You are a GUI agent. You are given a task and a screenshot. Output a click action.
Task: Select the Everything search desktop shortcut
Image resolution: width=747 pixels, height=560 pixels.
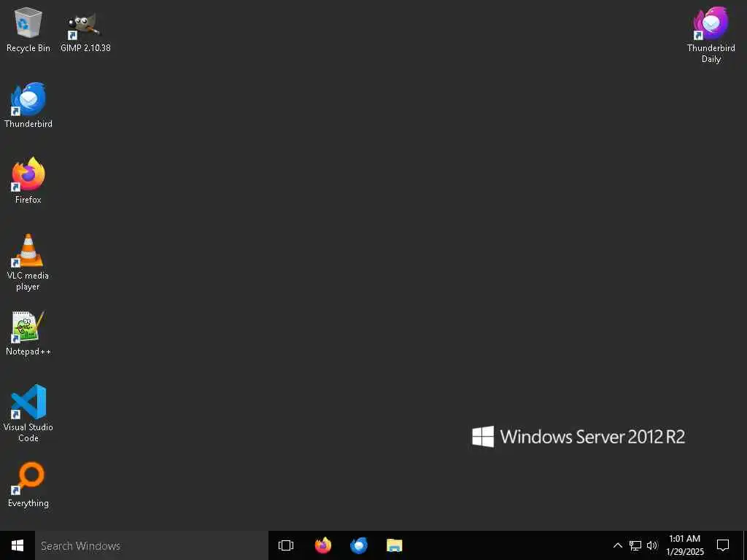click(x=28, y=485)
